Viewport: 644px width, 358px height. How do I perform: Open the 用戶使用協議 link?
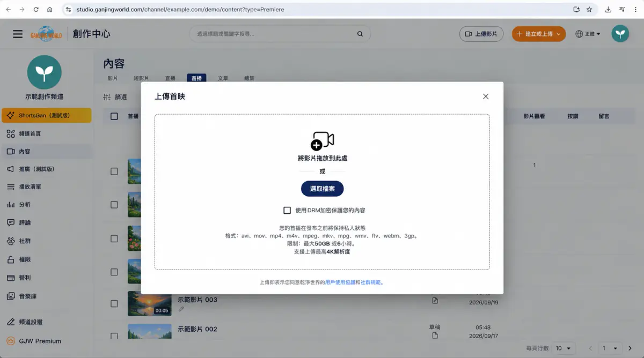(340, 282)
